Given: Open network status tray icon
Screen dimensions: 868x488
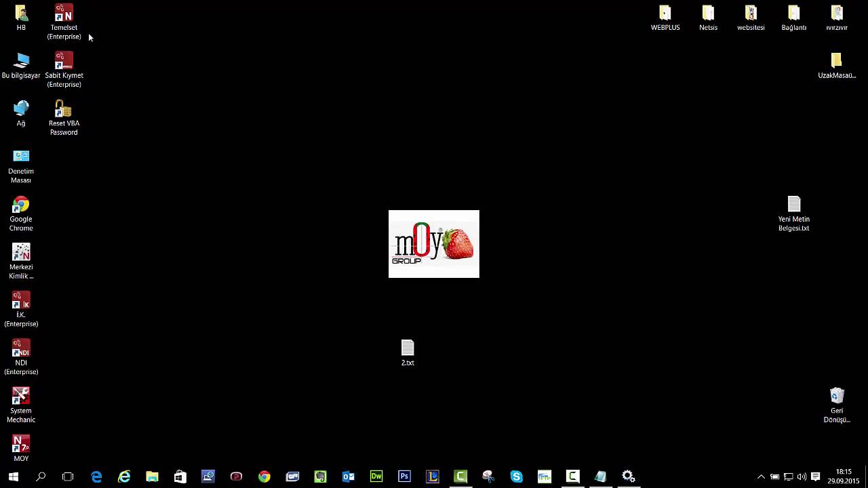Looking at the screenshot, I should (x=788, y=476).
